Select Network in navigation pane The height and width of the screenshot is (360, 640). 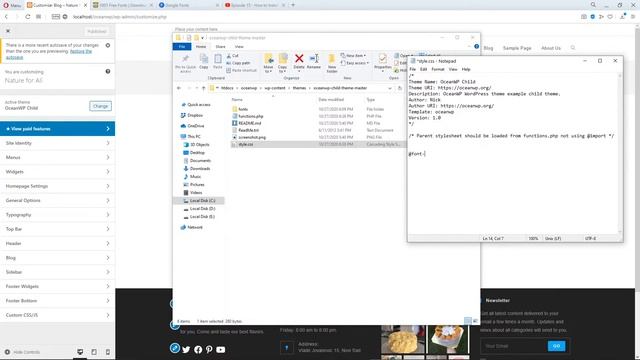pos(195,227)
